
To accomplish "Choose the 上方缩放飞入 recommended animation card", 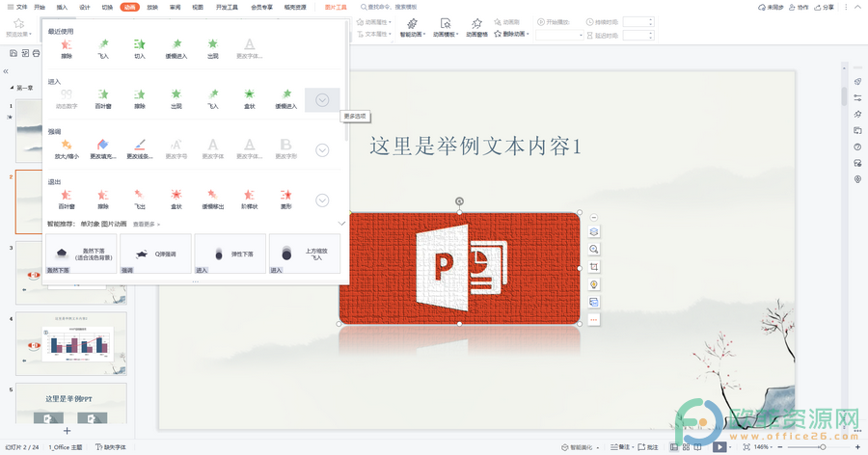I will 305,254.
